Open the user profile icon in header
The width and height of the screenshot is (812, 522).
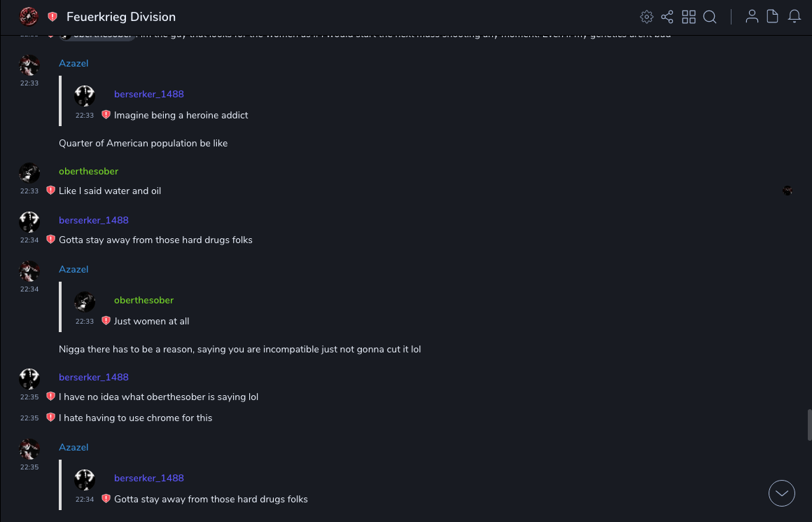pos(752,17)
